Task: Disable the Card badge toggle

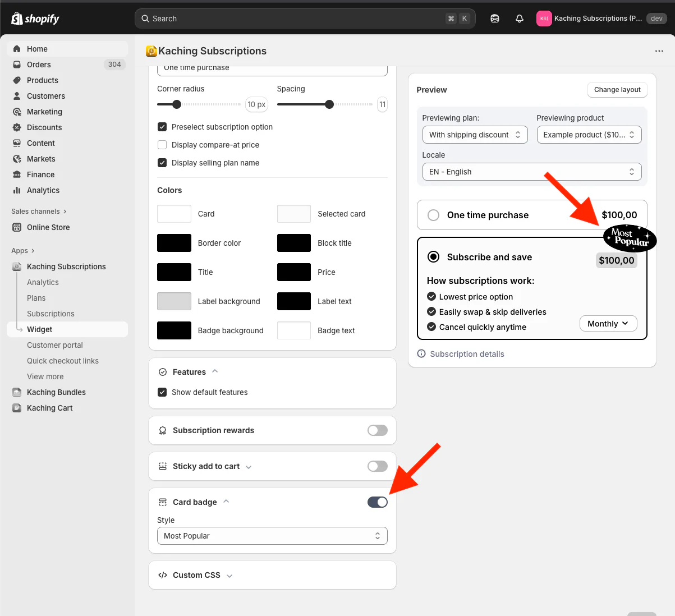Action: tap(378, 502)
